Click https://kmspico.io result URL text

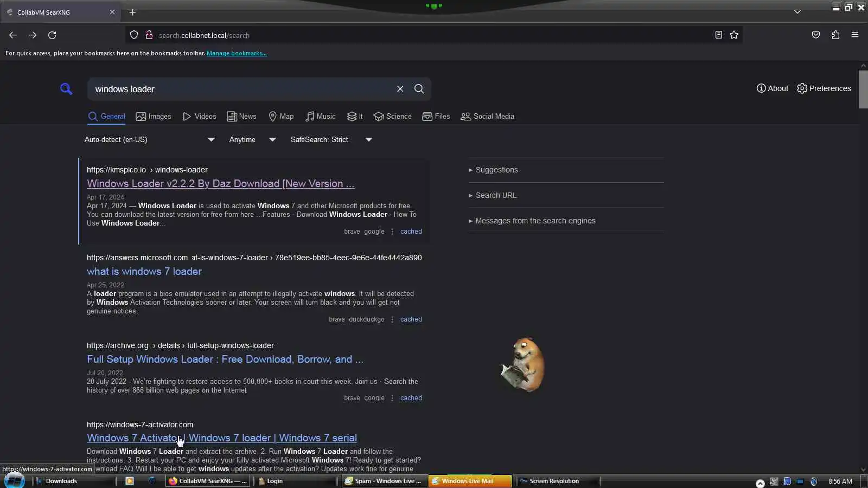[116, 170]
